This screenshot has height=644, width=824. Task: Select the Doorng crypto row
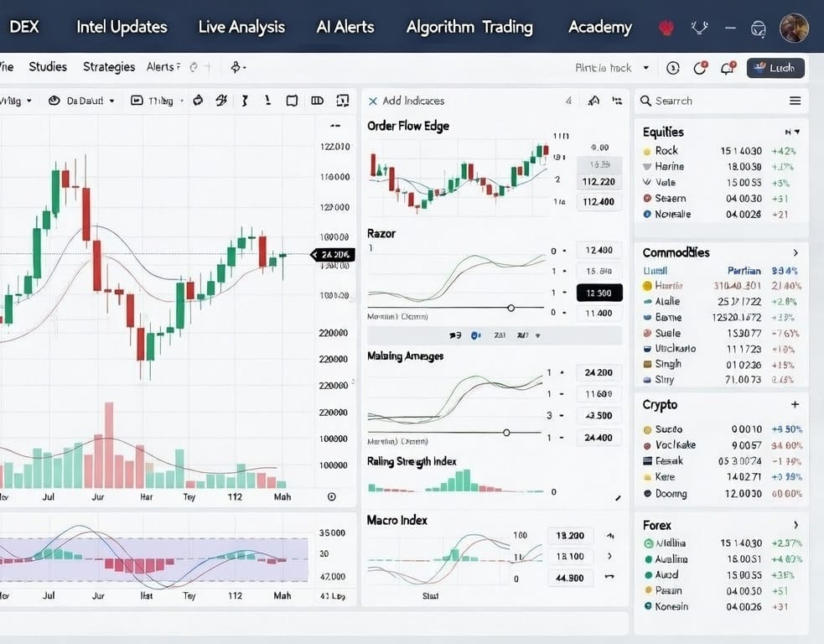point(722,494)
